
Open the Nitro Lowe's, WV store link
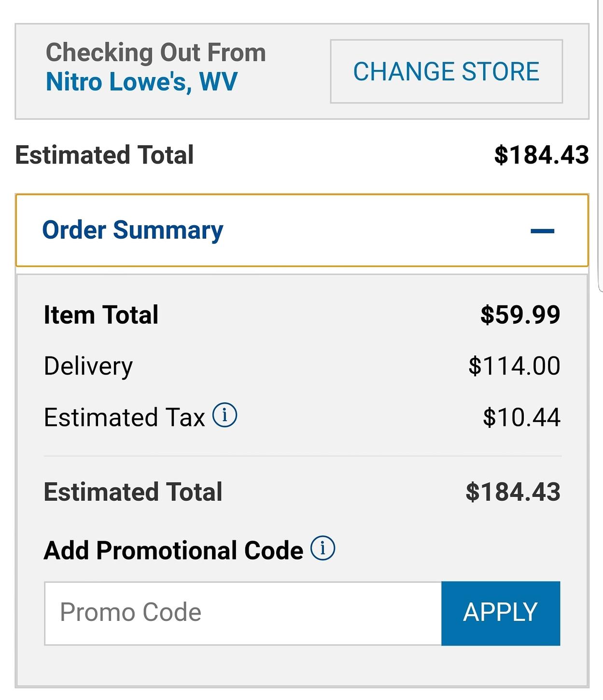141,82
